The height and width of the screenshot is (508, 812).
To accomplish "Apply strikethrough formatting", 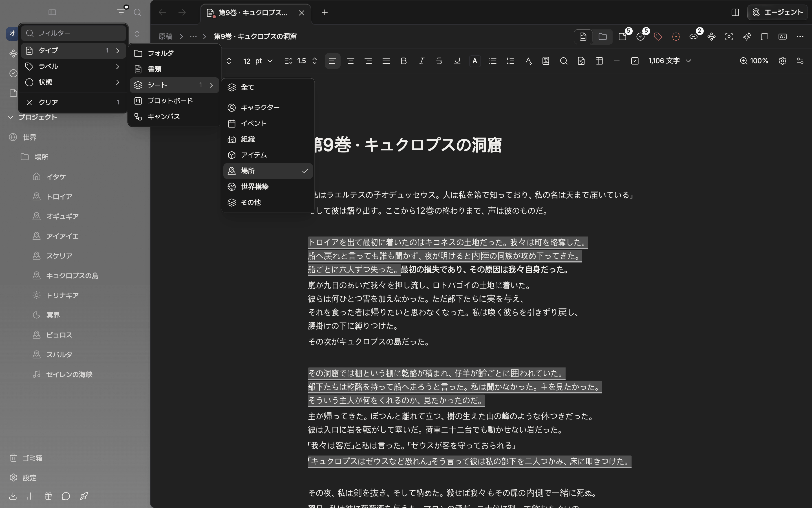I will (x=439, y=61).
